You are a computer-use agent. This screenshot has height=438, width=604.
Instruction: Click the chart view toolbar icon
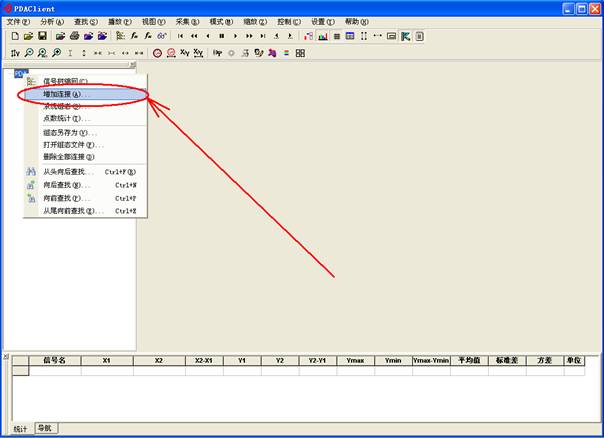(x=323, y=36)
